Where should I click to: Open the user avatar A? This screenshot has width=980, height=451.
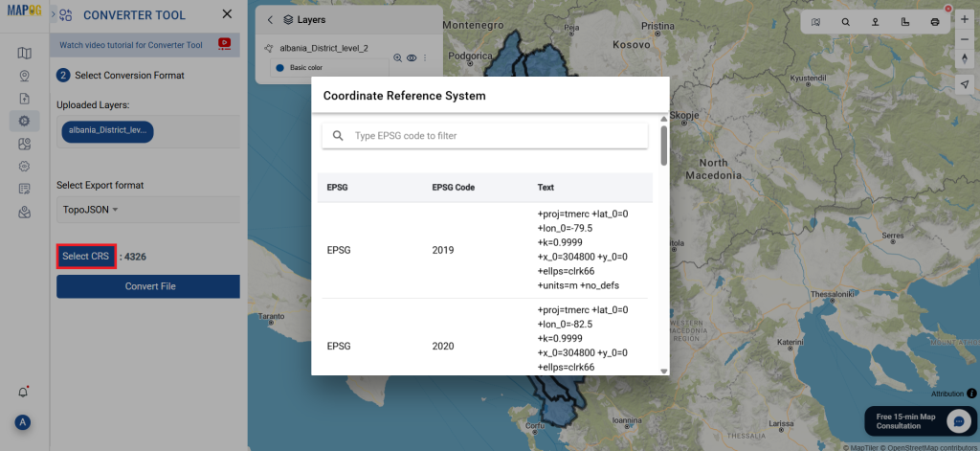tap(23, 422)
